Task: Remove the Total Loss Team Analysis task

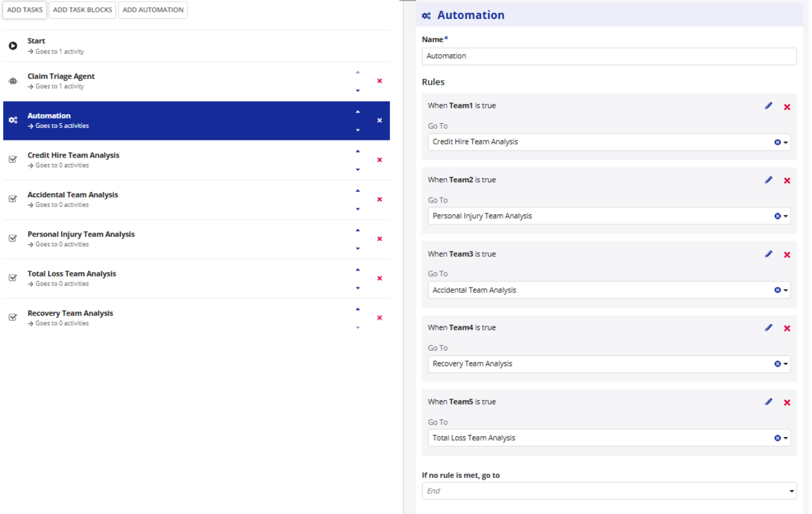Action: tap(379, 278)
